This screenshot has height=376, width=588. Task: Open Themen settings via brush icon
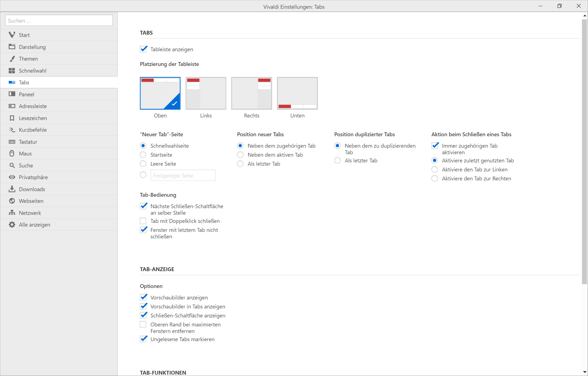(12, 59)
